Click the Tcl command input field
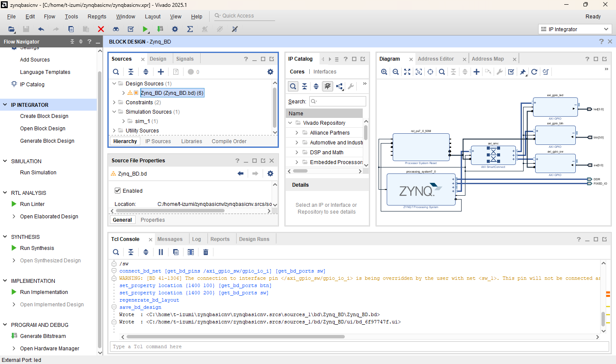This screenshot has width=616, height=364. 359,346
